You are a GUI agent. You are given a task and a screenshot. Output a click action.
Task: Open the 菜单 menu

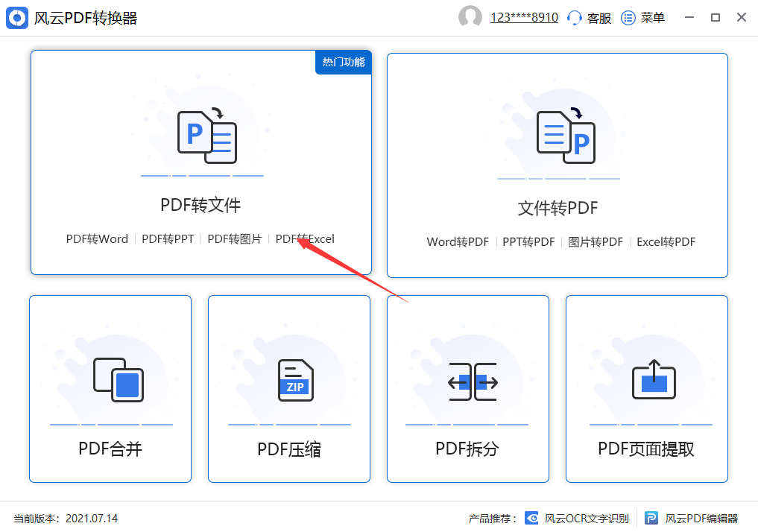pos(643,18)
